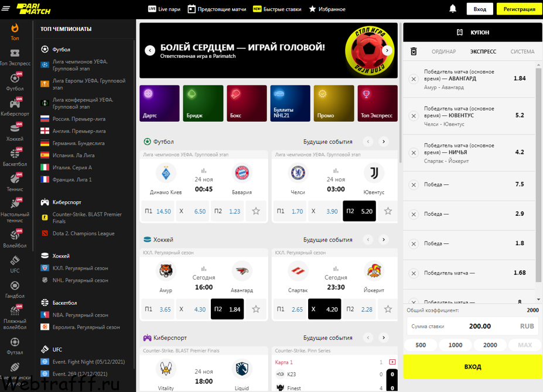The height and width of the screenshot is (392, 543).
Task: Open Топ Экспресс sidebar icon
Action: 15,53
